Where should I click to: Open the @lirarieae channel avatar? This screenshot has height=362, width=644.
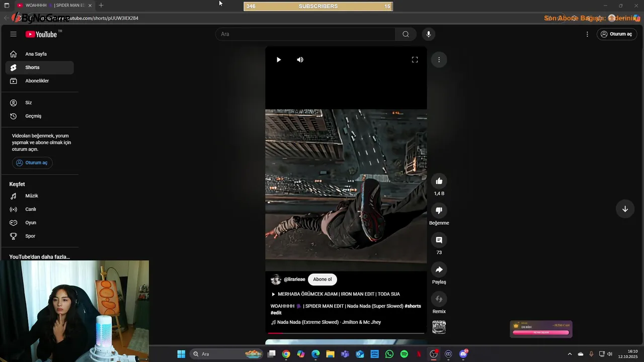[x=276, y=280]
